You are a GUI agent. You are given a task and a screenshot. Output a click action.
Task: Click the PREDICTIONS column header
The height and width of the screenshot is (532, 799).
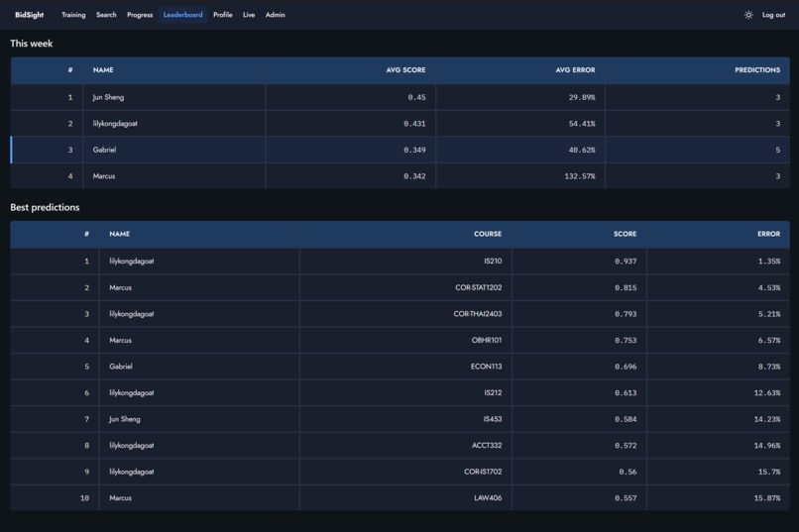point(757,70)
